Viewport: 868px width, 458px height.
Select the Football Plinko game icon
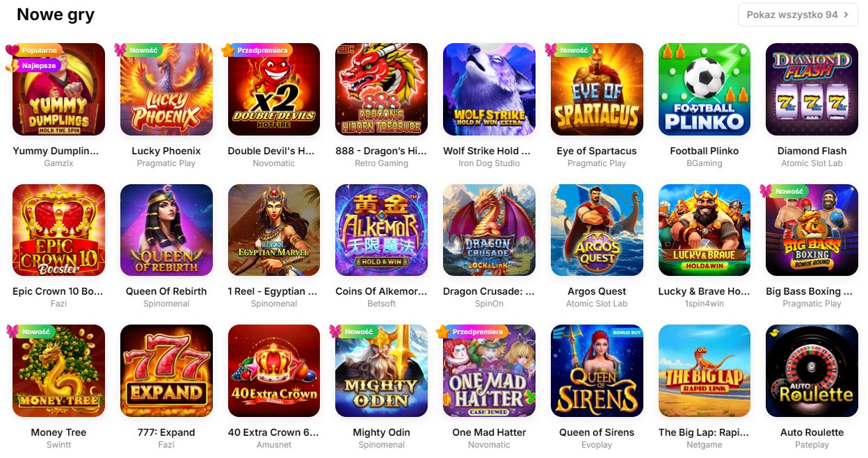tap(705, 89)
